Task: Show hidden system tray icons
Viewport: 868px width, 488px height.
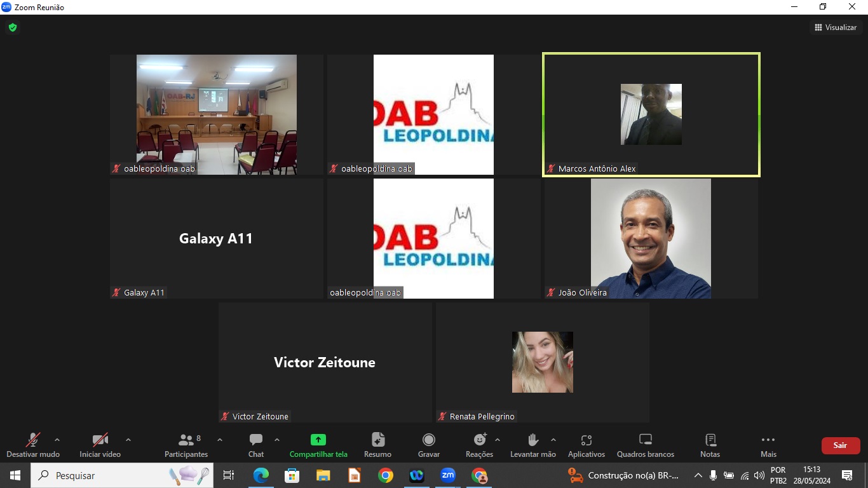Action: coord(698,475)
